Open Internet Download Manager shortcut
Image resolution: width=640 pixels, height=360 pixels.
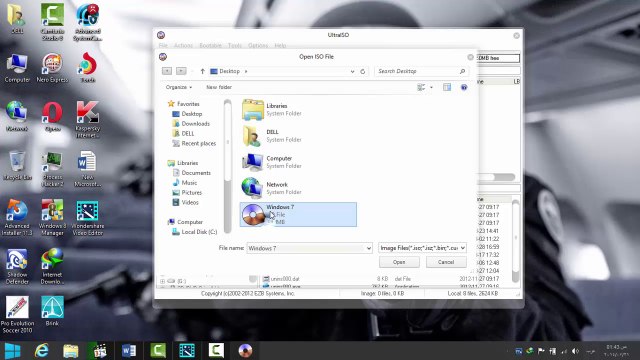[x=52, y=266]
